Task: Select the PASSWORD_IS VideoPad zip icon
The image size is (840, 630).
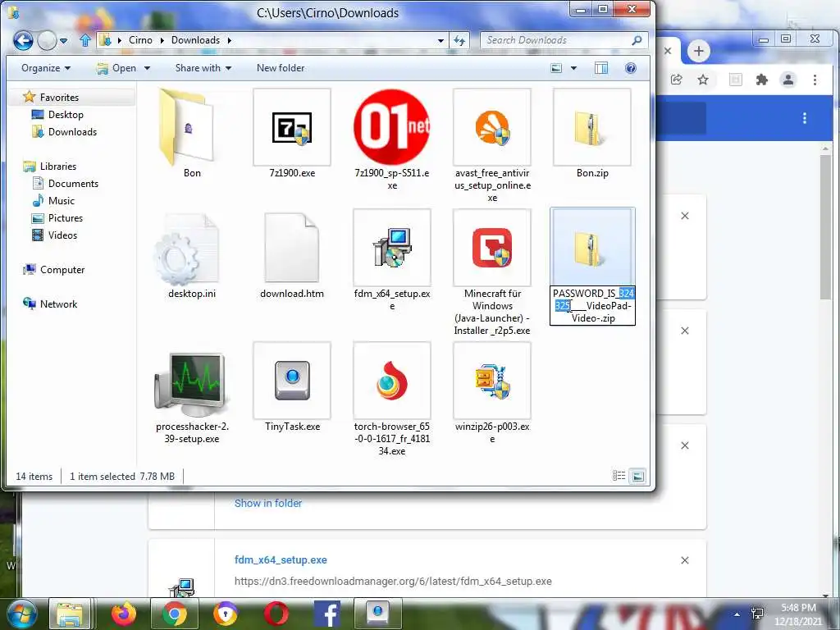Action: [x=592, y=248]
